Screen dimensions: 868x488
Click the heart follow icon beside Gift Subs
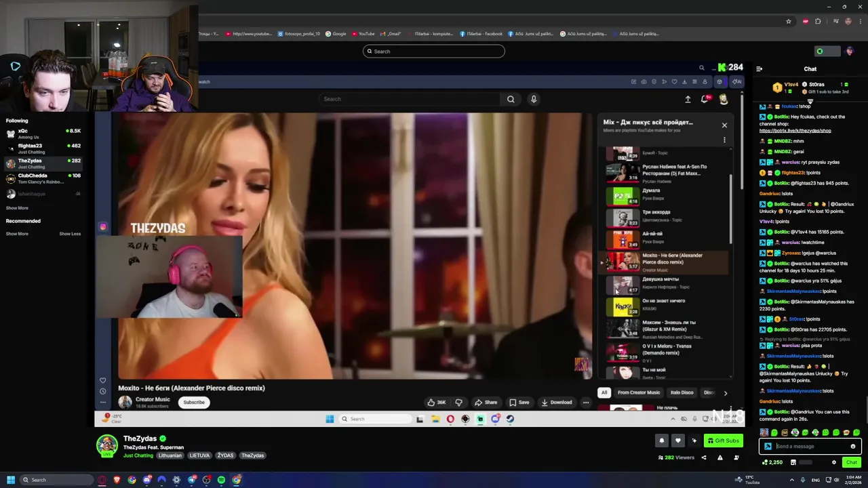click(677, 441)
